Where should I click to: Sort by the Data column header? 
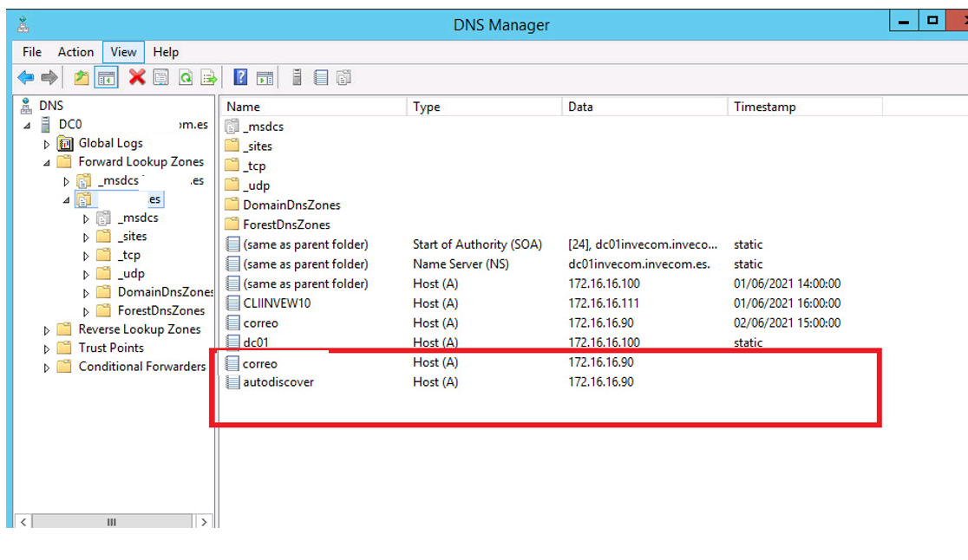[644, 107]
